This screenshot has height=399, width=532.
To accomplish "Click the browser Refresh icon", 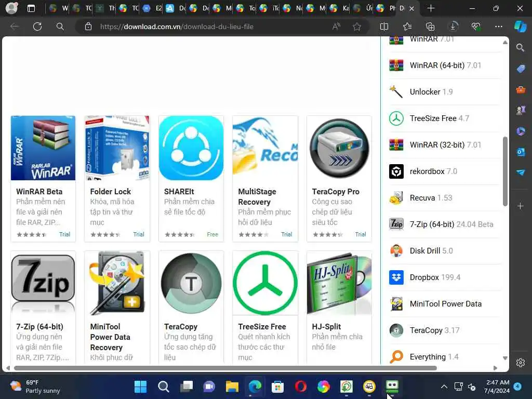I will [x=37, y=26].
